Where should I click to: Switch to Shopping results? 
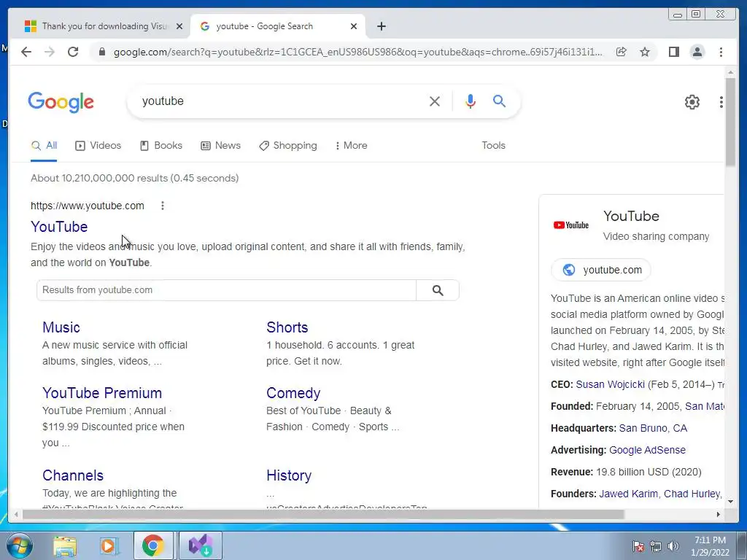click(x=287, y=146)
